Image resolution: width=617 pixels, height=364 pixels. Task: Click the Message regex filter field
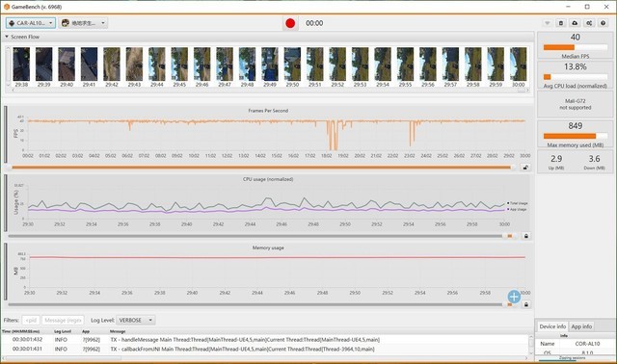63,320
